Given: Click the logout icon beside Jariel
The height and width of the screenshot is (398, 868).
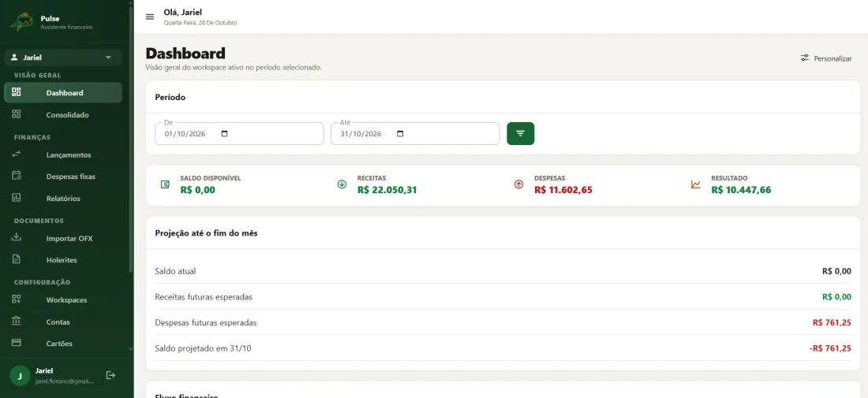Looking at the screenshot, I should click(x=110, y=375).
